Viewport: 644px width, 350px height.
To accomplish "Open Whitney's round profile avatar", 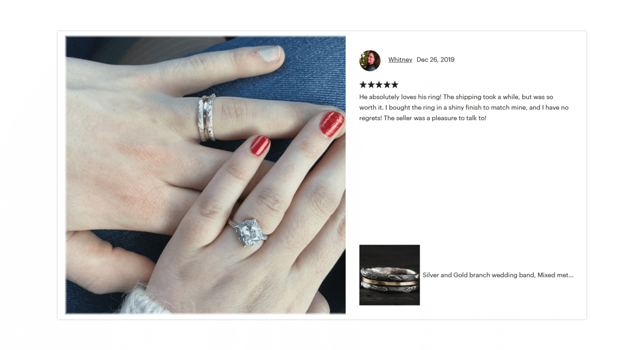I will click(370, 61).
